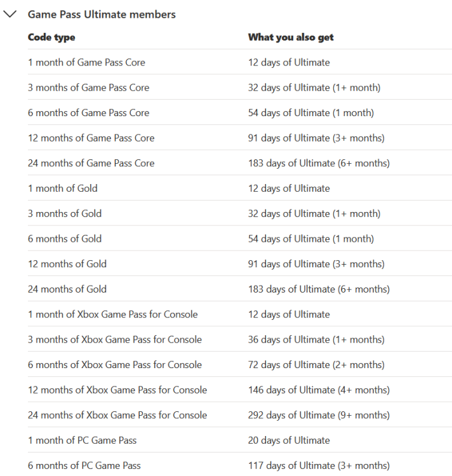The width and height of the screenshot is (452, 476).
Task: Select 12 months of Gold
Action: pyautogui.click(x=67, y=264)
